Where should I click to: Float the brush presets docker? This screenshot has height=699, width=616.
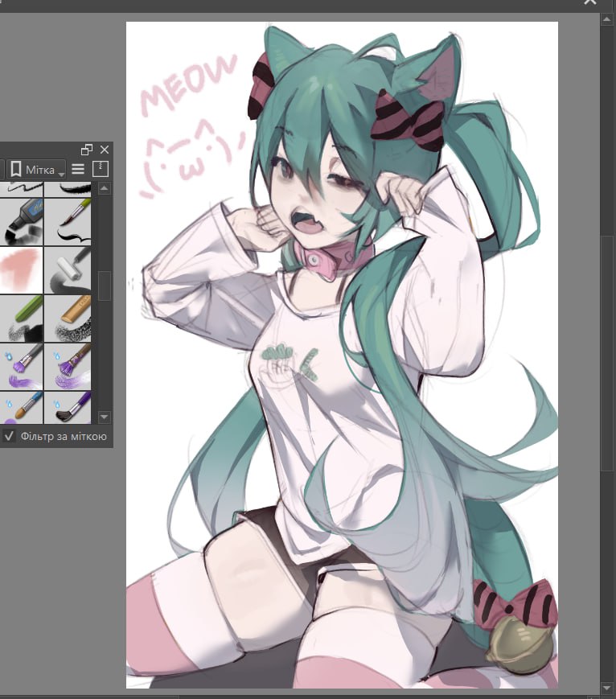tap(87, 150)
